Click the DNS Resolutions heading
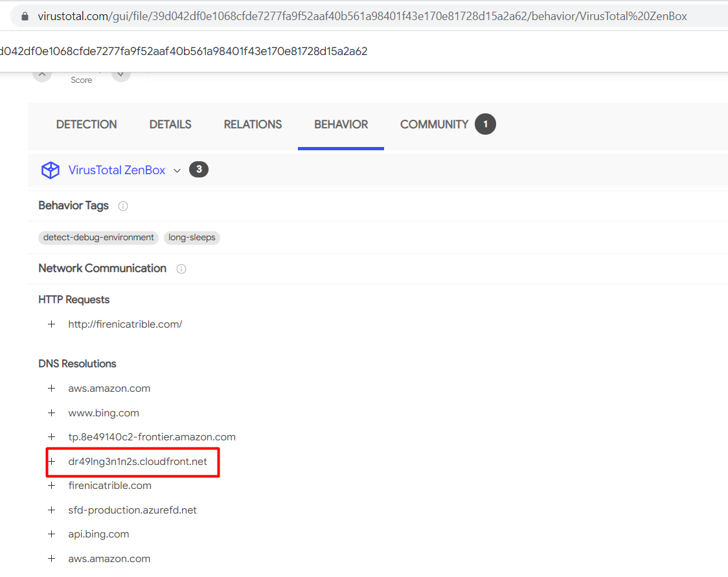The width and height of the screenshot is (728, 577). point(77,363)
